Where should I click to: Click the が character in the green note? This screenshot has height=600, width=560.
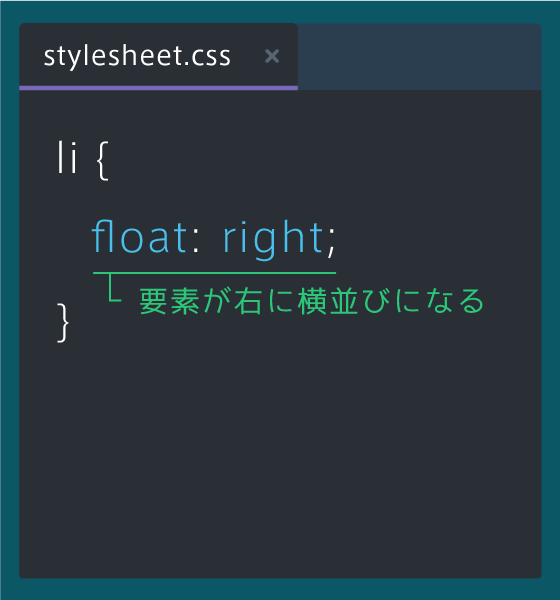217,302
